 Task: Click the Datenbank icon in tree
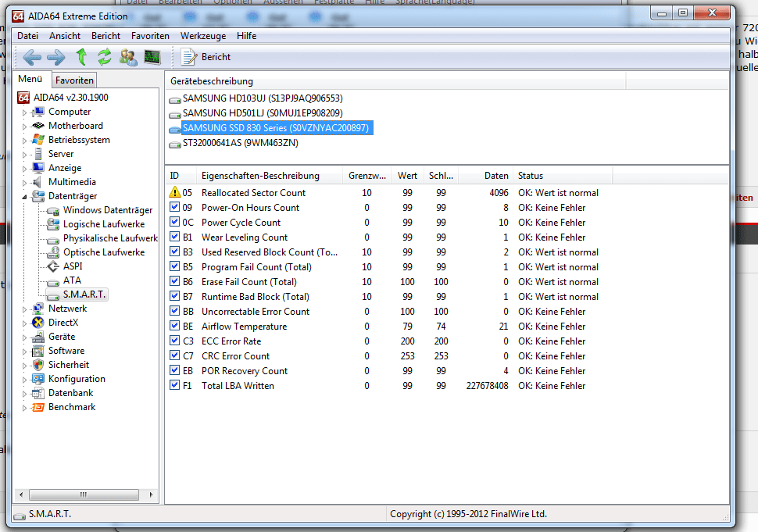pyautogui.click(x=38, y=393)
